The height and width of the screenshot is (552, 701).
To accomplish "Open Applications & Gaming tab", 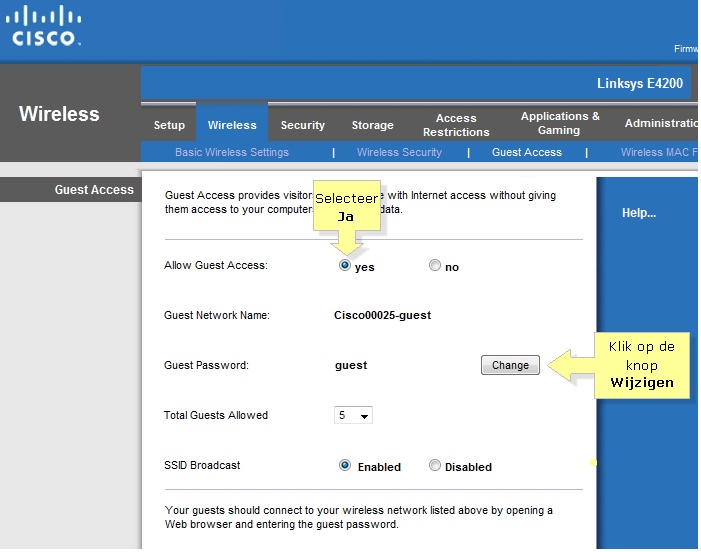I will [x=560, y=123].
